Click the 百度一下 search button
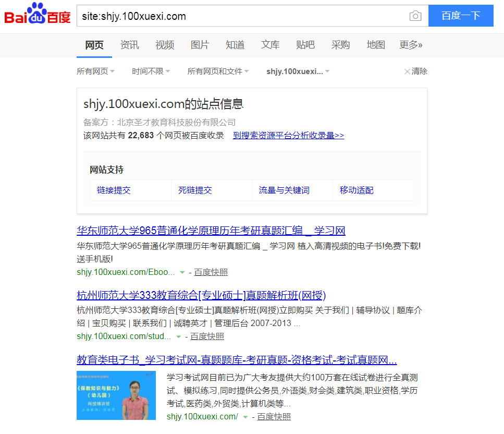The image size is (504, 434). pos(461,16)
